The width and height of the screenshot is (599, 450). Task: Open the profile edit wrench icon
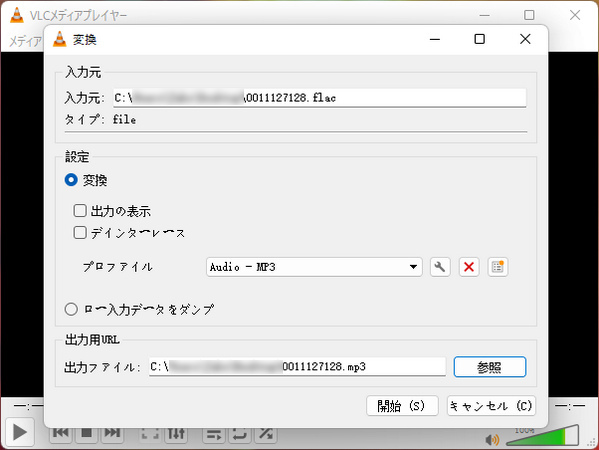tap(440, 267)
